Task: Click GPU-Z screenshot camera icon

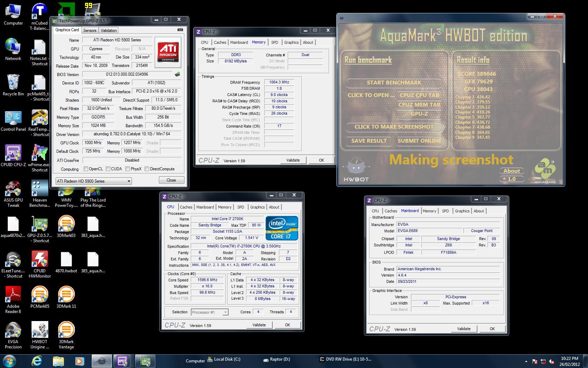Action: [180, 30]
